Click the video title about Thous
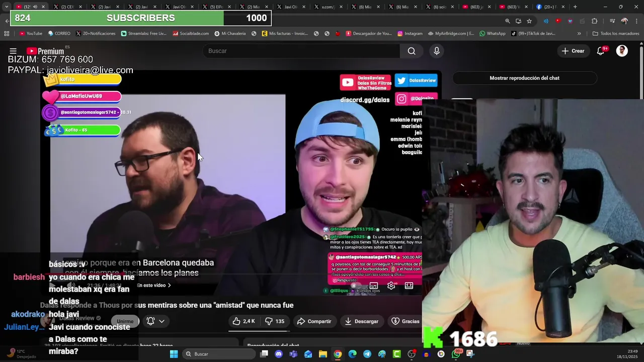This screenshot has width=644, height=362. coord(167,305)
